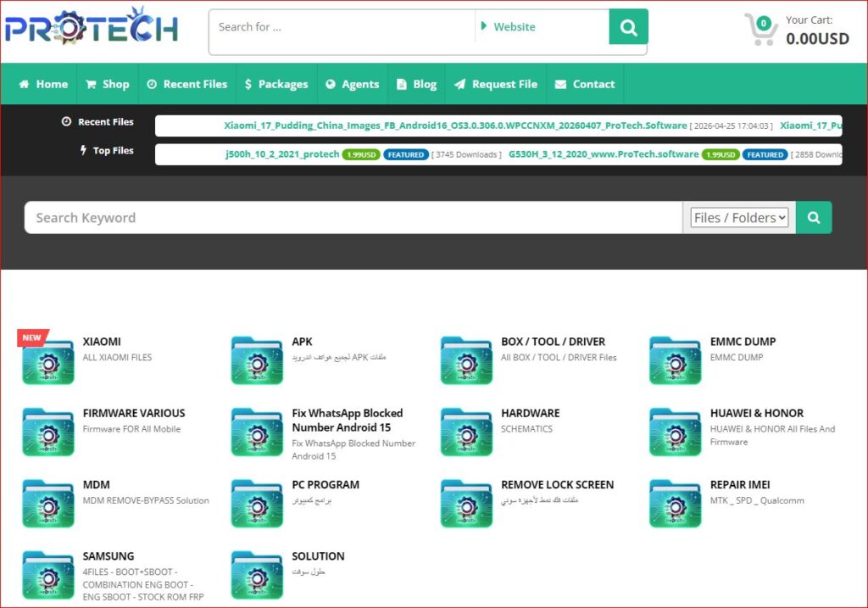Open the G530H_3_12_2020 top file link
Screen dimensions: 868x608
click(x=604, y=154)
